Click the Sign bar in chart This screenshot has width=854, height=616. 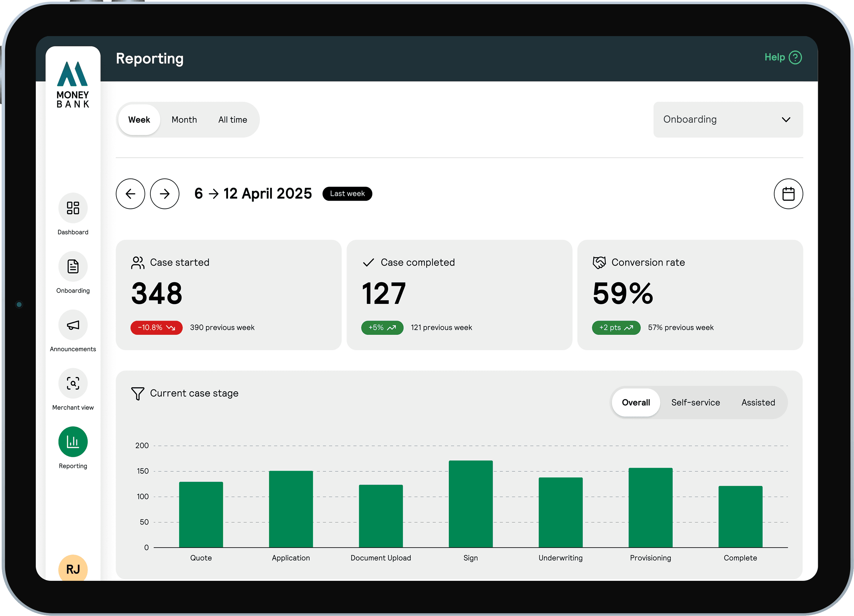470,504
